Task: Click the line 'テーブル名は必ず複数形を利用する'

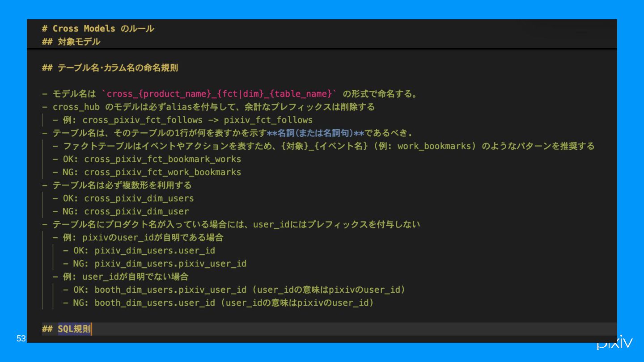Action: [117, 185]
